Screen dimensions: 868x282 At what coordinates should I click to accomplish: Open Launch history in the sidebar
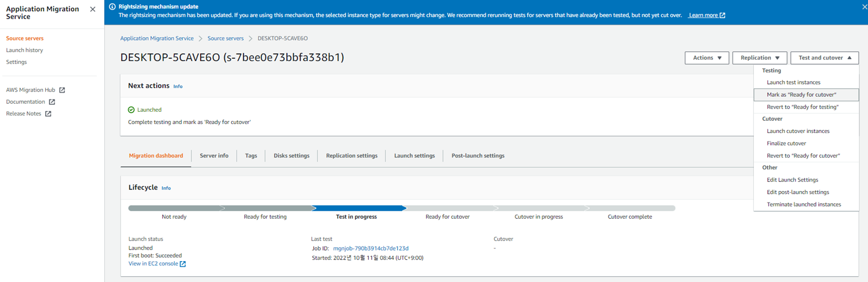pos(24,50)
